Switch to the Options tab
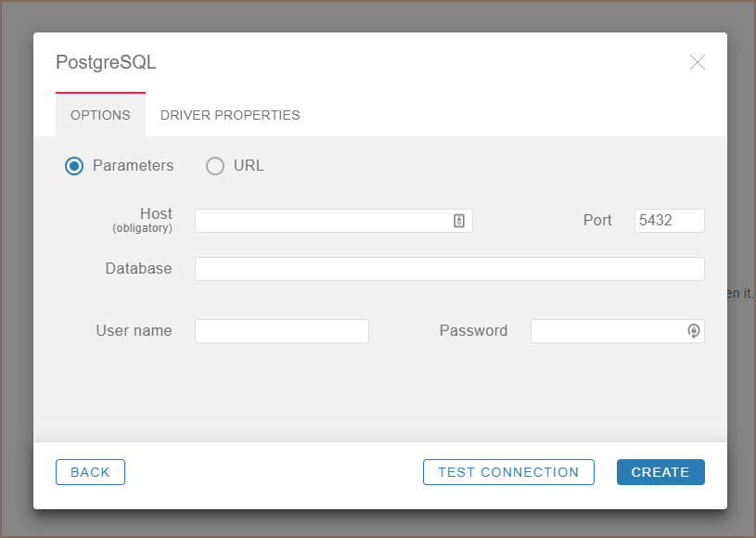This screenshot has height=538, width=756. click(100, 115)
